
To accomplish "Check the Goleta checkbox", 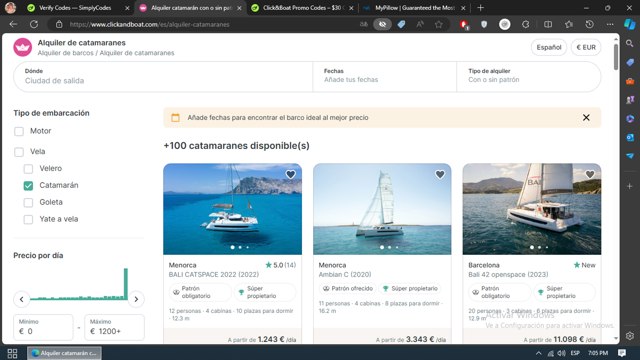I will pos(28,202).
